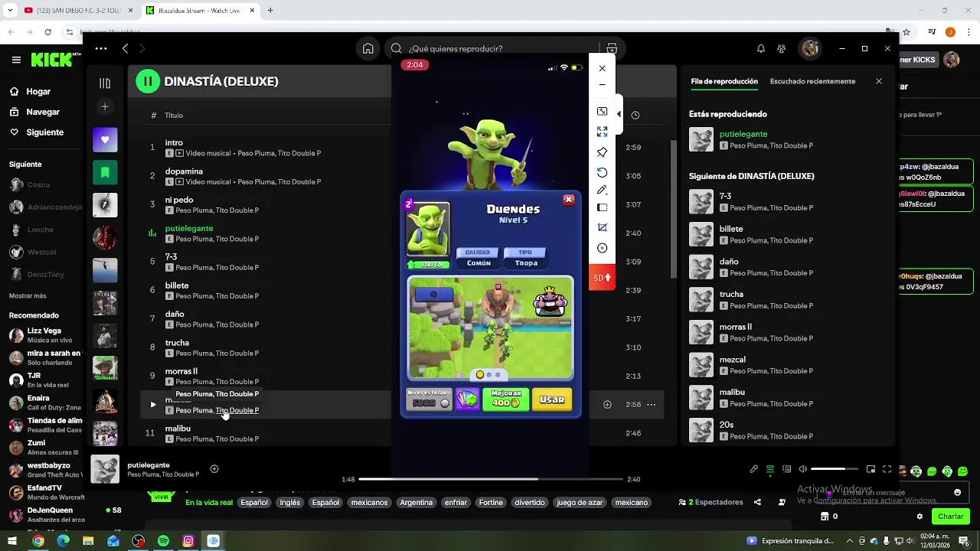This screenshot has width=980, height=551.
Task: Open OBS Studio from the taskbar
Action: (x=138, y=541)
